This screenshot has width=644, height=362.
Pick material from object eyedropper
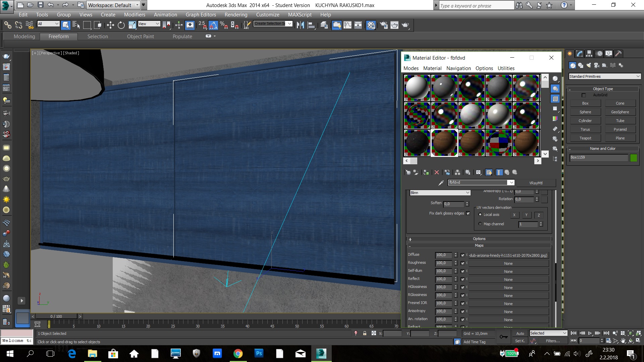[x=441, y=183]
